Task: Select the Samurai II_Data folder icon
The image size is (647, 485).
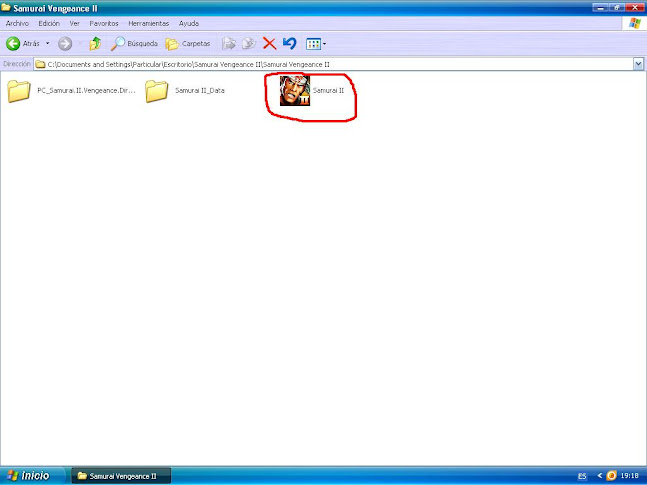Action: tap(157, 90)
